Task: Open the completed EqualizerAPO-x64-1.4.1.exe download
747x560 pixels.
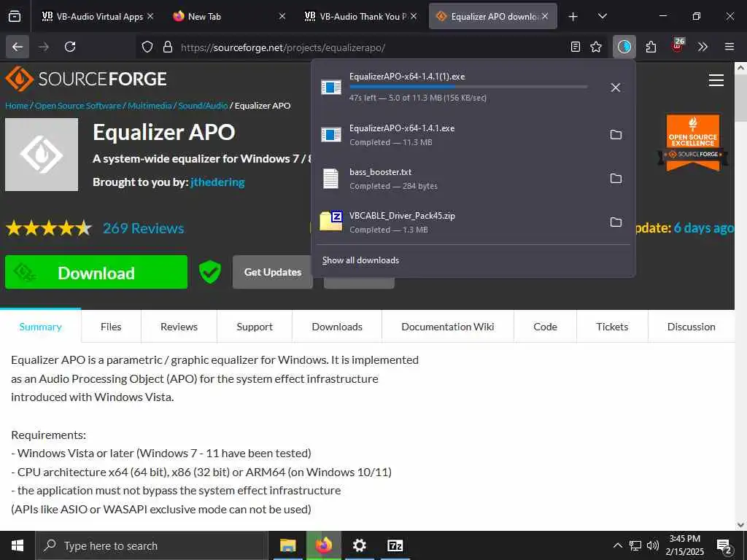Action: pos(457,135)
